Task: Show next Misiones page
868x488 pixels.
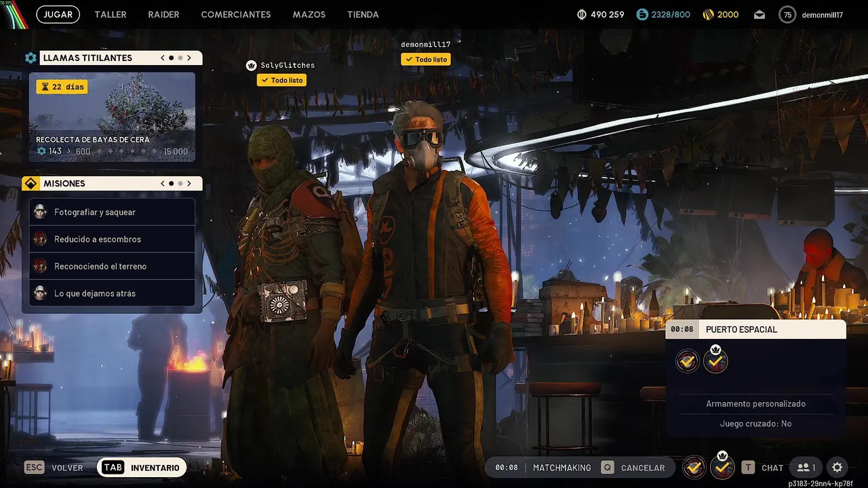Action: [x=189, y=184]
